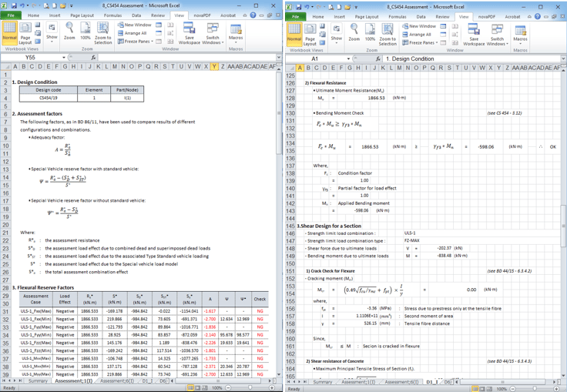This screenshot has height=392, width=567.
Task: Click Save icon in right Excel window
Action: [x=299, y=7]
